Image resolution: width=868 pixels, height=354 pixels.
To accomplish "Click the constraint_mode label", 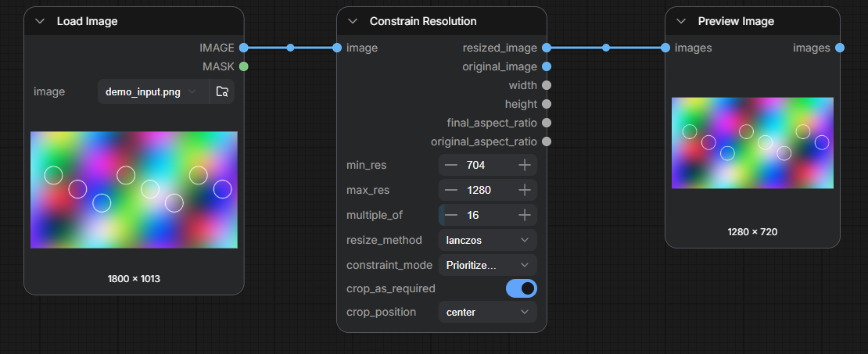I will click(389, 265).
